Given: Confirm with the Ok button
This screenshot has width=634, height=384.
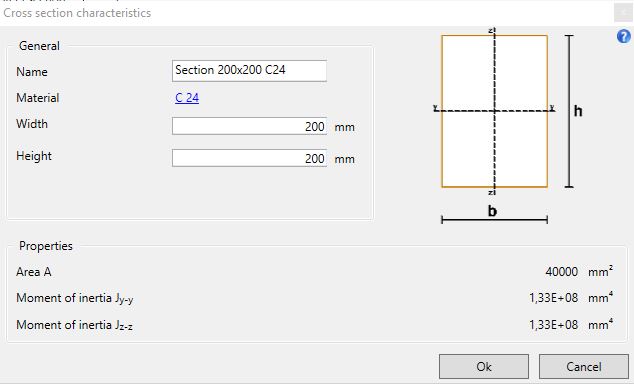Looking at the screenshot, I should 484,367.
